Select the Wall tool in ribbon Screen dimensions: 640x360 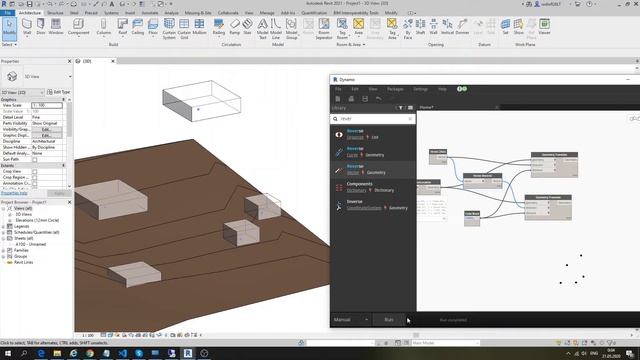(27, 27)
